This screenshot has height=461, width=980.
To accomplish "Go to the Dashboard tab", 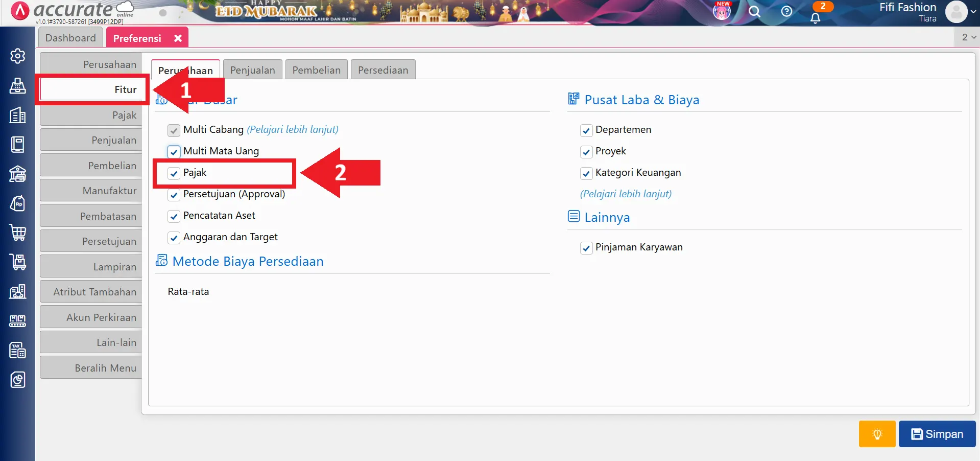I will pyautogui.click(x=70, y=38).
